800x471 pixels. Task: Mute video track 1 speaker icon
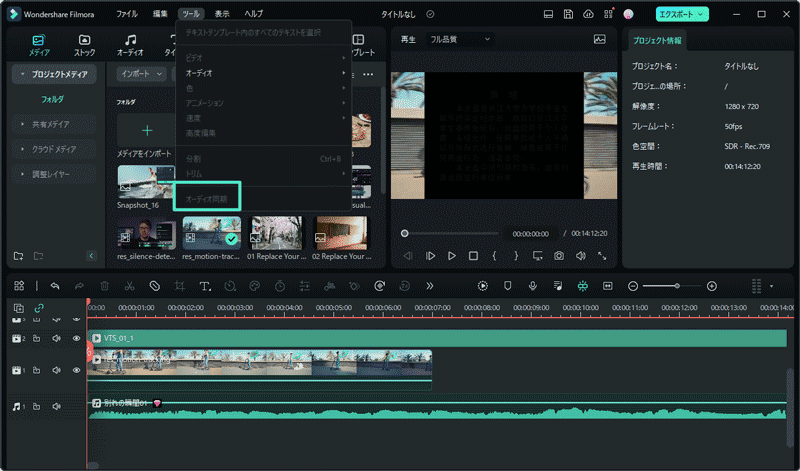pos(56,370)
